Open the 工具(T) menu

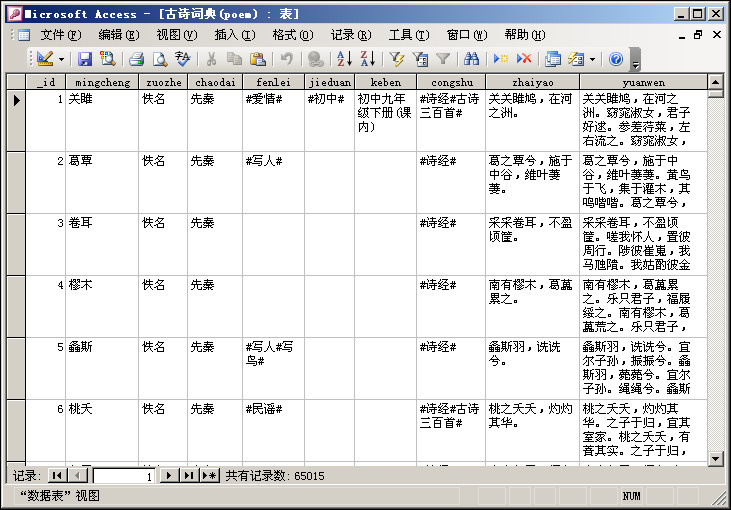click(409, 35)
